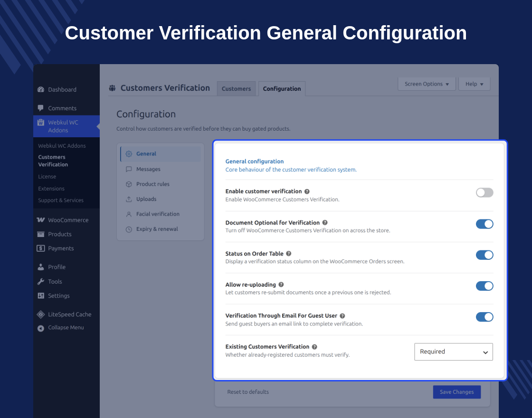Click the Dashboard gauge icon

41,90
